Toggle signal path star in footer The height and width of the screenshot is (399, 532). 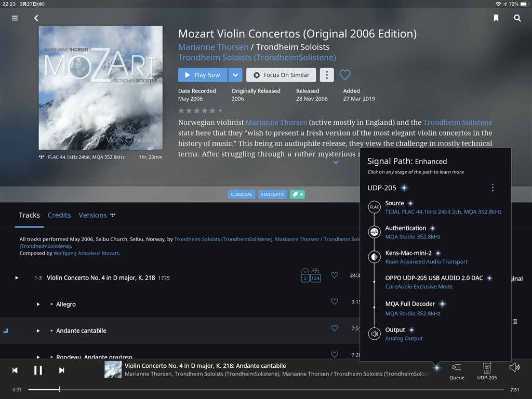point(436,367)
